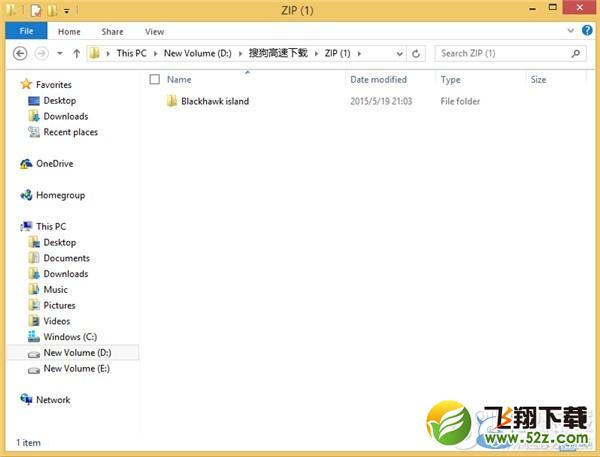The width and height of the screenshot is (600, 457).
Task: Click Properties icon in quick access toolbar
Action: 36,11
